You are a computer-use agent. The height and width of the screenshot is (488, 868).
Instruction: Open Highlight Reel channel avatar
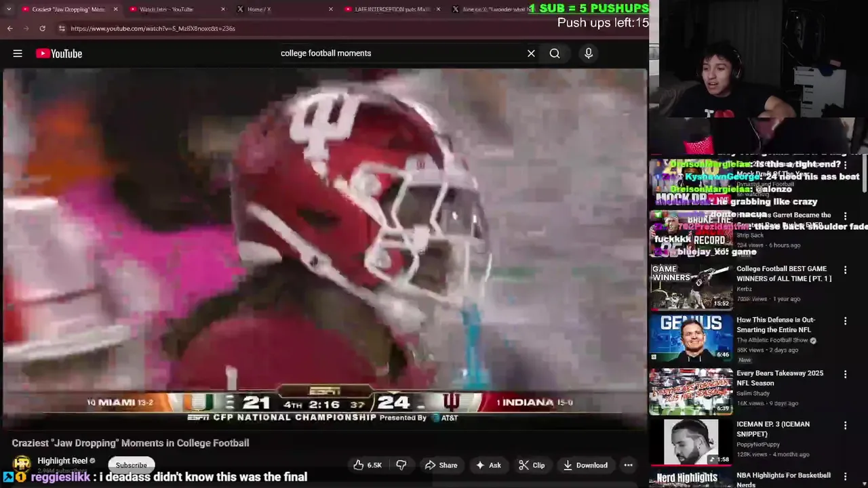pyautogui.click(x=22, y=464)
